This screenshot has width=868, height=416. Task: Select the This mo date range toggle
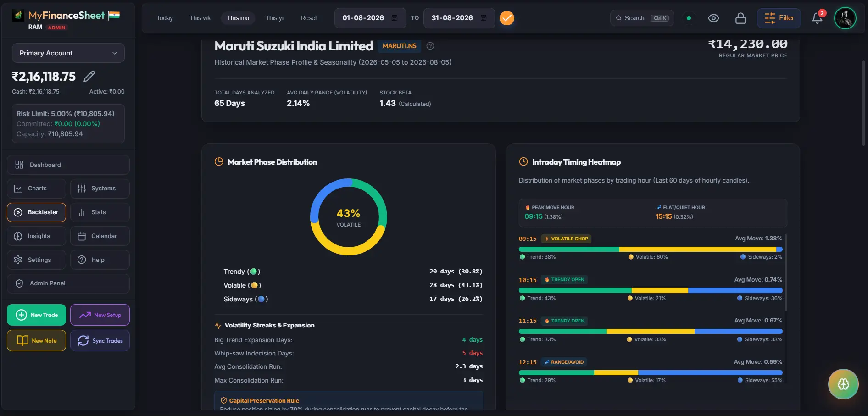(x=238, y=18)
